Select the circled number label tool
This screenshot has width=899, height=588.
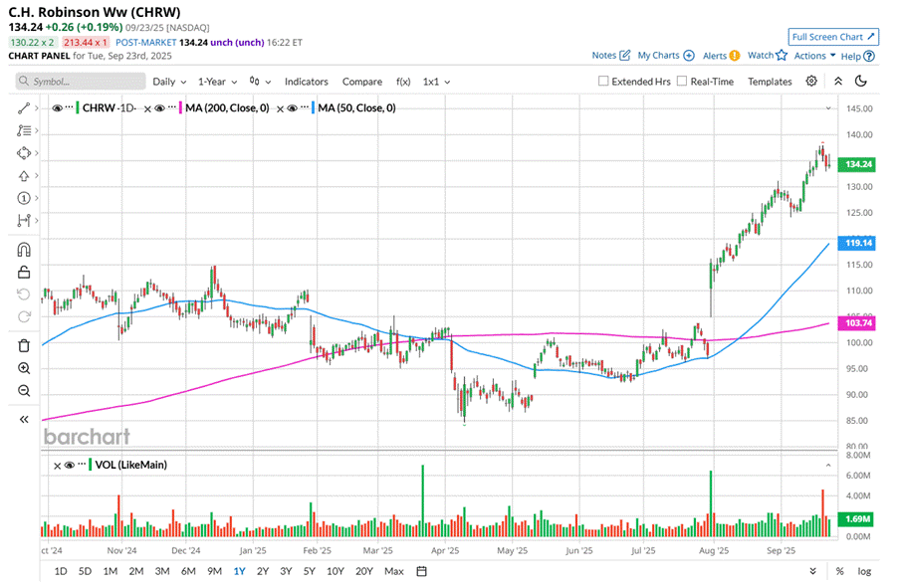[24, 198]
